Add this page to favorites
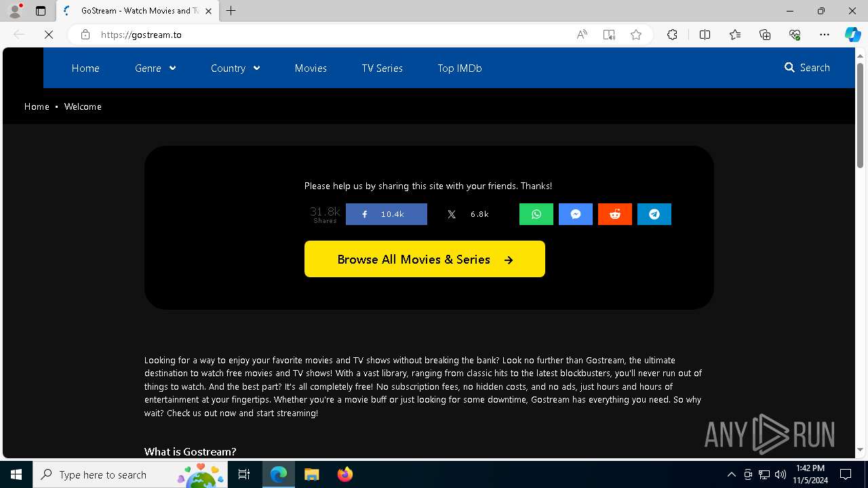The height and width of the screenshot is (488, 868). (636, 35)
